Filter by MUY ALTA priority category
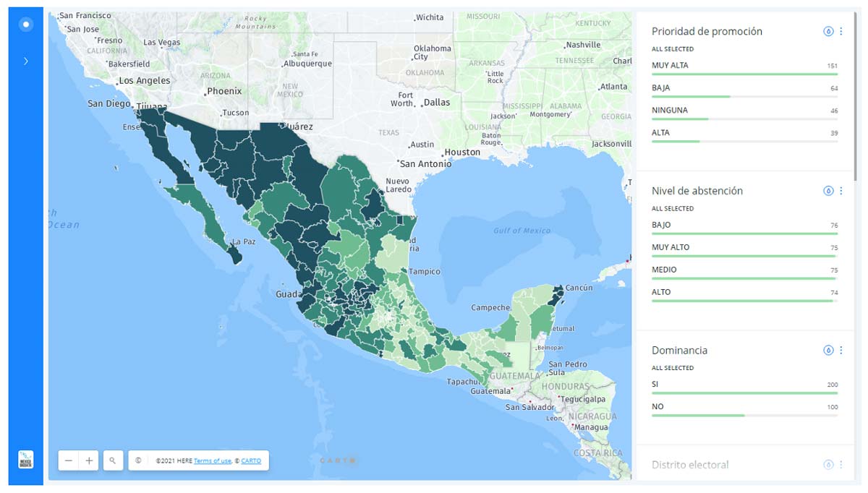868x493 pixels. tap(744, 67)
